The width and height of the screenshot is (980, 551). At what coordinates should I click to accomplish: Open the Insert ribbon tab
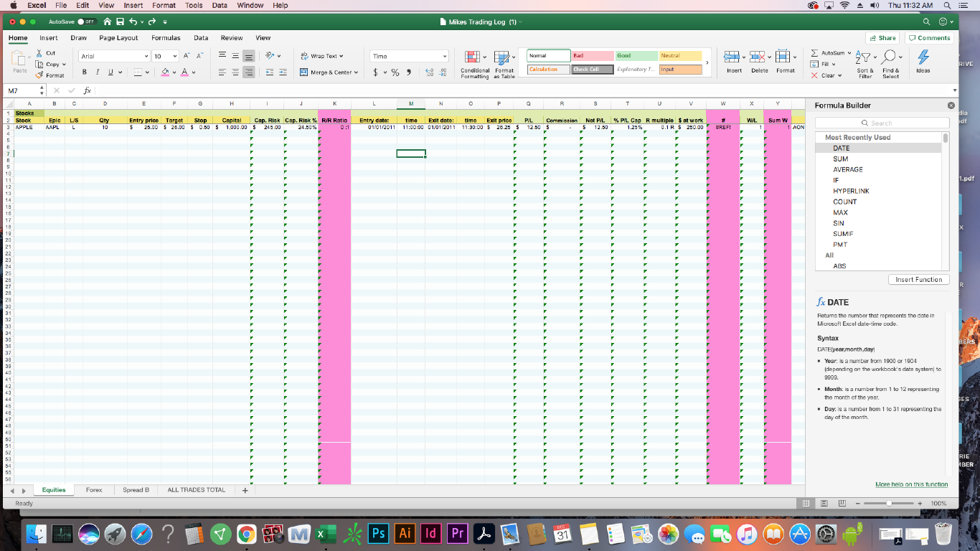tap(49, 38)
